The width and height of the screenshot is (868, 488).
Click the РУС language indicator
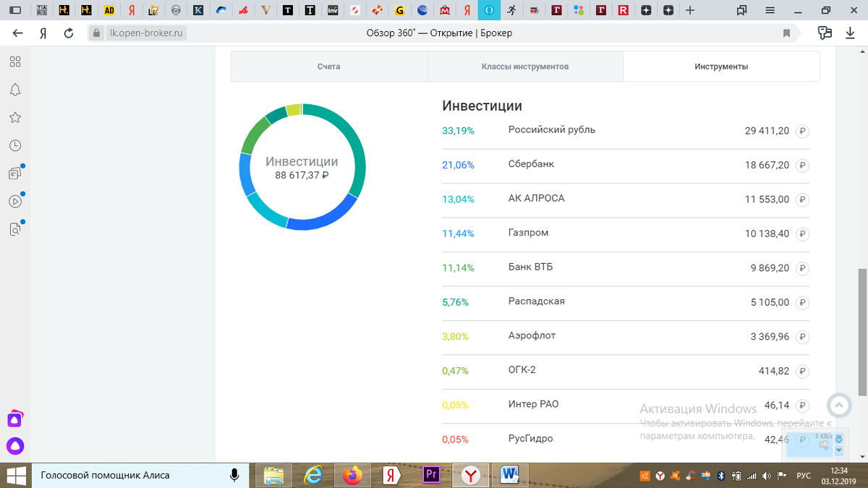click(803, 476)
